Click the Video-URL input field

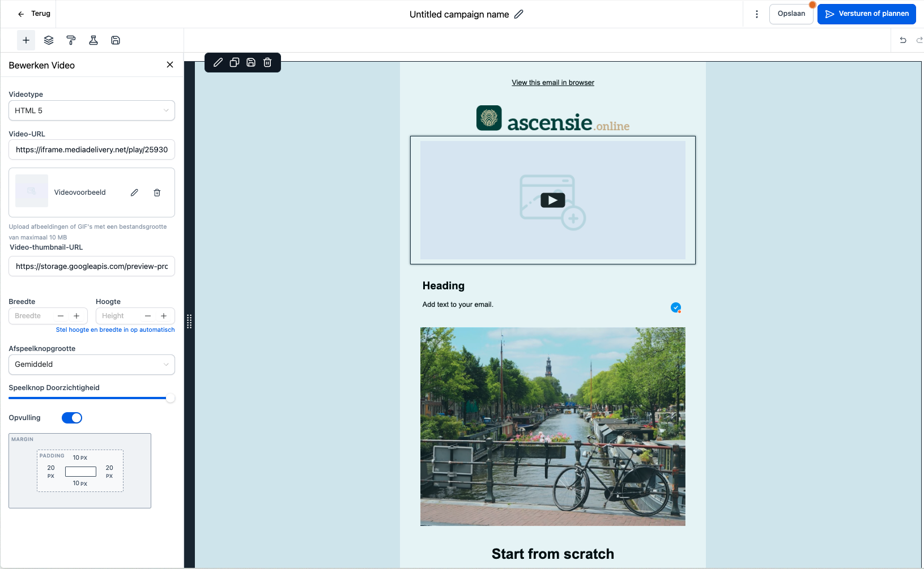pyautogui.click(x=92, y=150)
